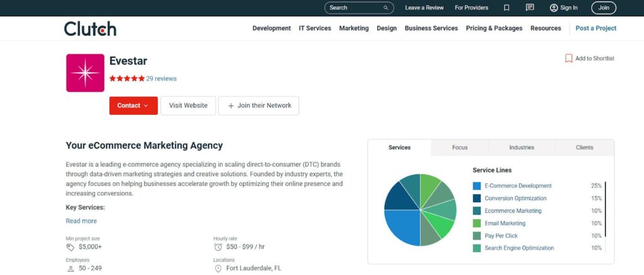Open Pricing & Packages menu
The height and width of the screenshot is (275, 644).
point(494,28)
